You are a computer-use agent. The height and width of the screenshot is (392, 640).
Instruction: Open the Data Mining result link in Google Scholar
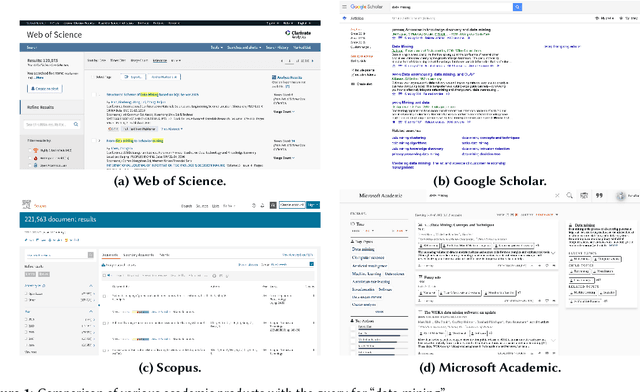tap(402, 47)
